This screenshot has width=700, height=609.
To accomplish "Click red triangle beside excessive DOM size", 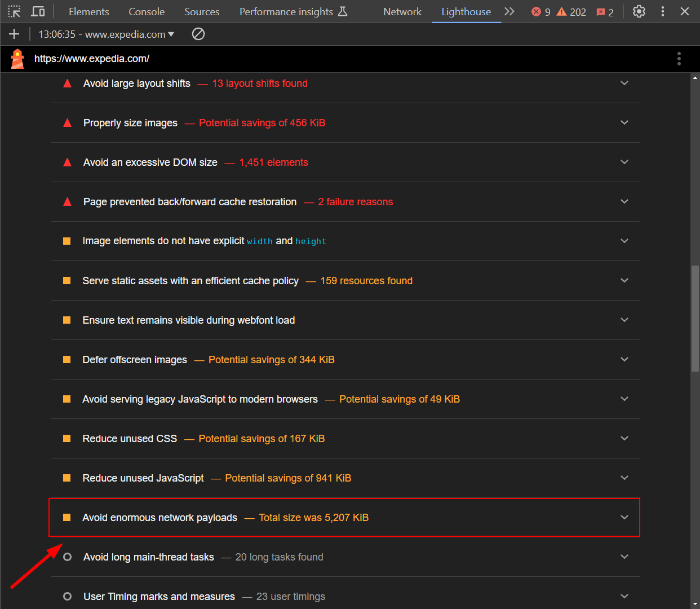I will (68, 162).
